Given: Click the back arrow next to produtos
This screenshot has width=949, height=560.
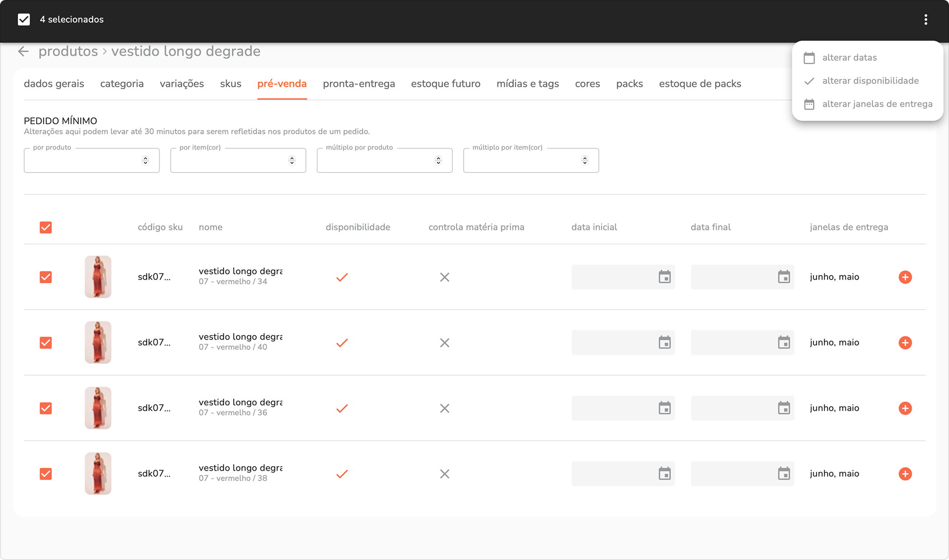Looking at the screenshot, I should pos(23,51).
